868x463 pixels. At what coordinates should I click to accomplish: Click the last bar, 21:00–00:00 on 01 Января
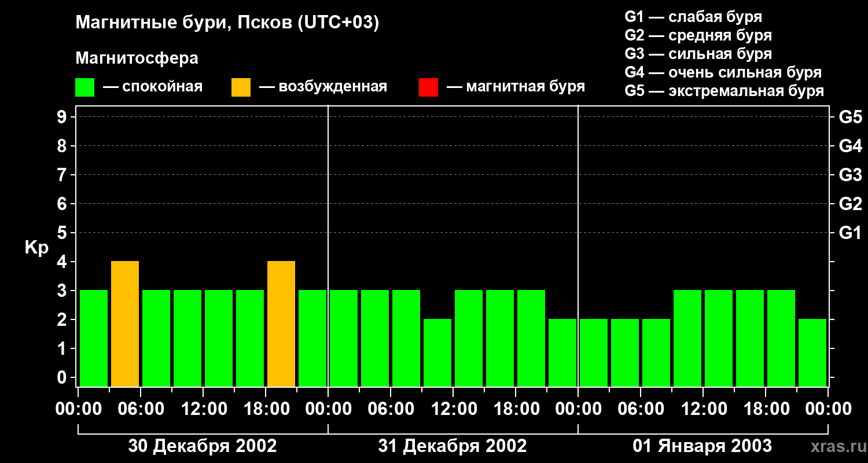(x=812, y=352)
